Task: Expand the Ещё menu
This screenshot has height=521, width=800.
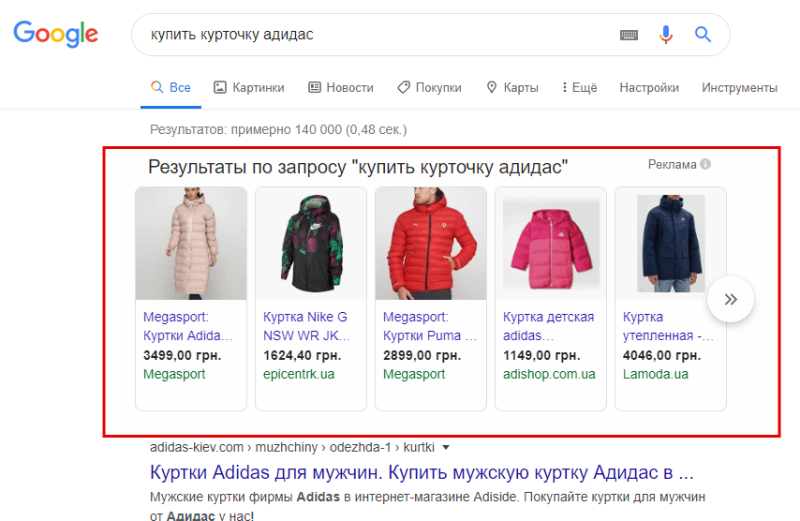Action: (x=580, y=88)
